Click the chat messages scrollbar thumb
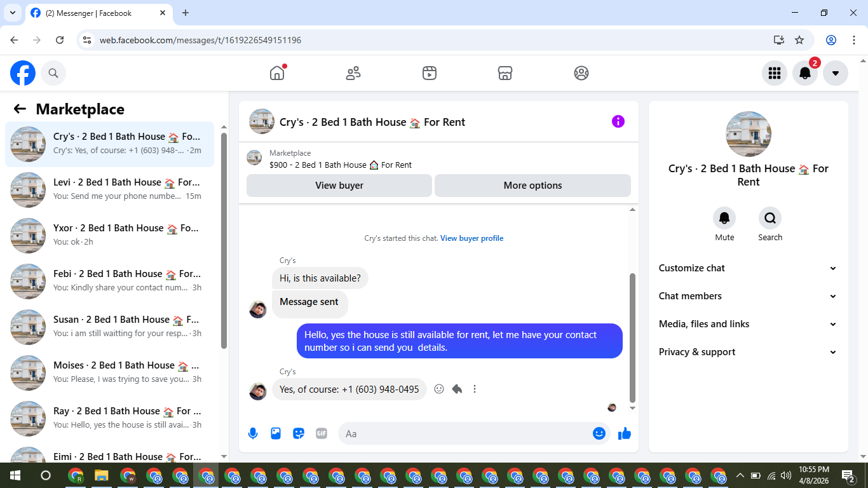 [x=632, y=337]
